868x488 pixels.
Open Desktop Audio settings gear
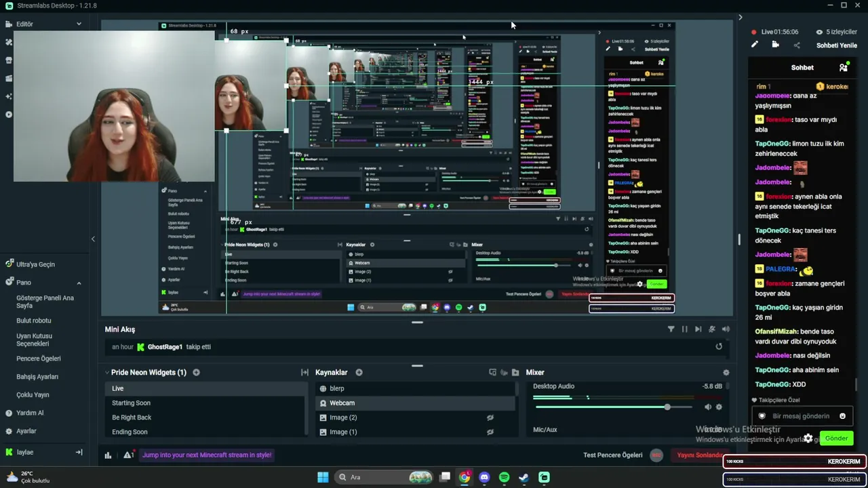[x=719, y=407]
